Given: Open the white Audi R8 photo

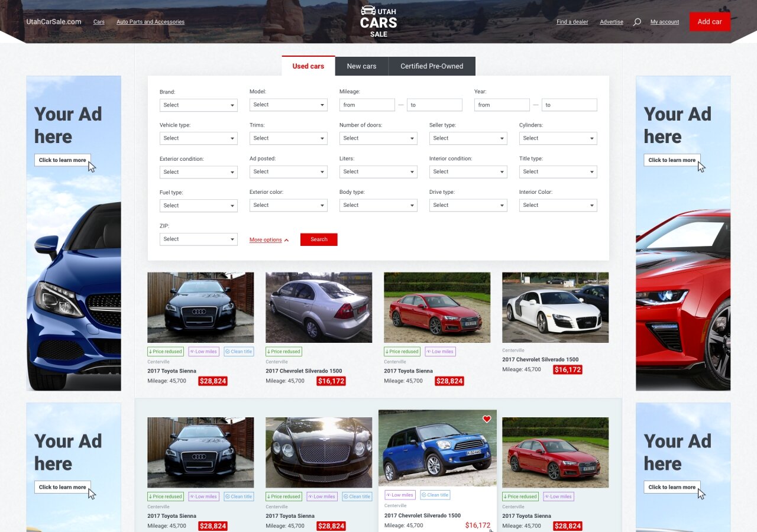Looking at the screenshot, I should (555, 307).
